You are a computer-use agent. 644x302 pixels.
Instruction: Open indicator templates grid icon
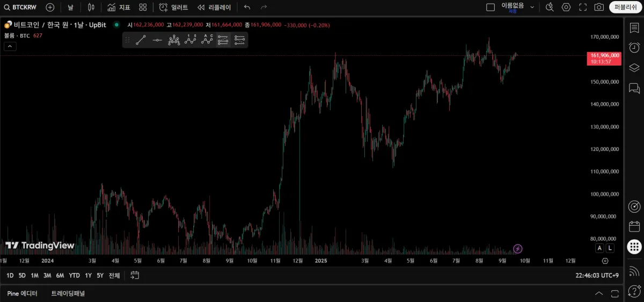pyautogui.click(x=143, y=8)
